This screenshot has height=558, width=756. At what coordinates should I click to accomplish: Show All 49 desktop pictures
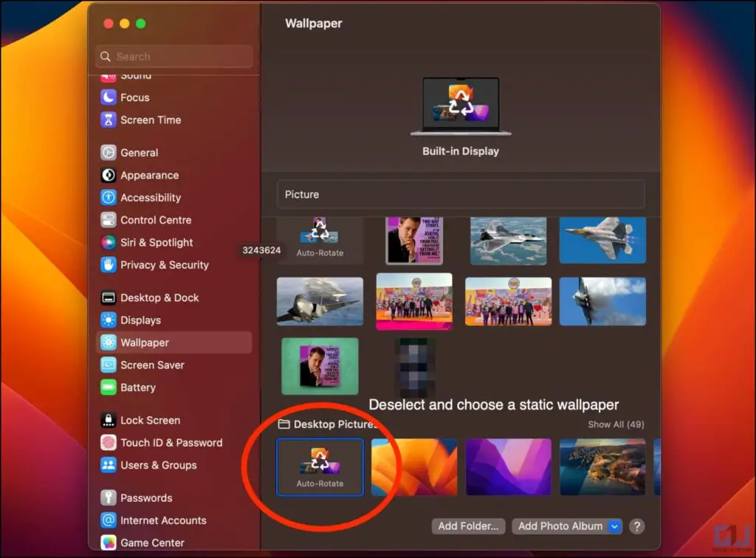click(x=616, y=424)
